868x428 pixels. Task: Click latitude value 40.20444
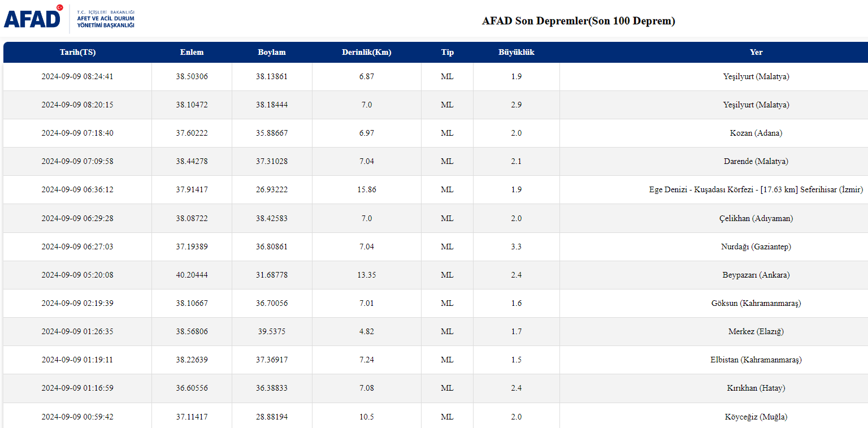pos(192,275)
